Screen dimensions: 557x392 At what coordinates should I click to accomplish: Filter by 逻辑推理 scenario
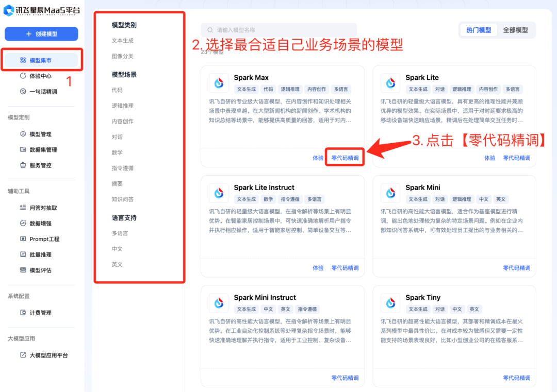click(x=123, y=106)
